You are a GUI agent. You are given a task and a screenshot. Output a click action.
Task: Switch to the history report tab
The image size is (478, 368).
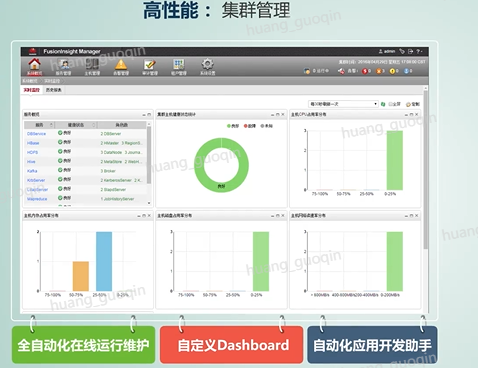tap(53, 90)
